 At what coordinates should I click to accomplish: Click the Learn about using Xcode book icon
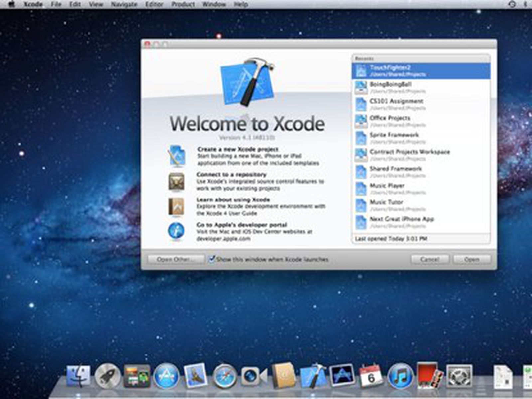point(176,206)
